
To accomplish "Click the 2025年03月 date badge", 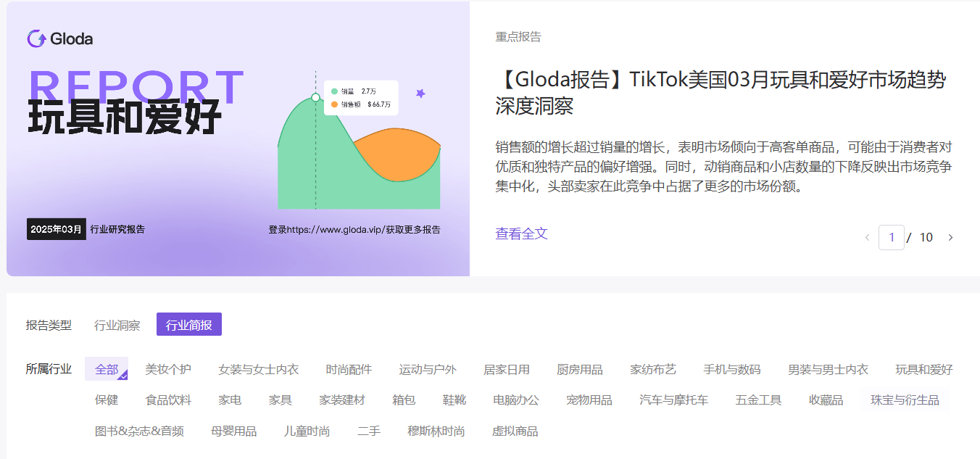I will click(x=57, y=229).
